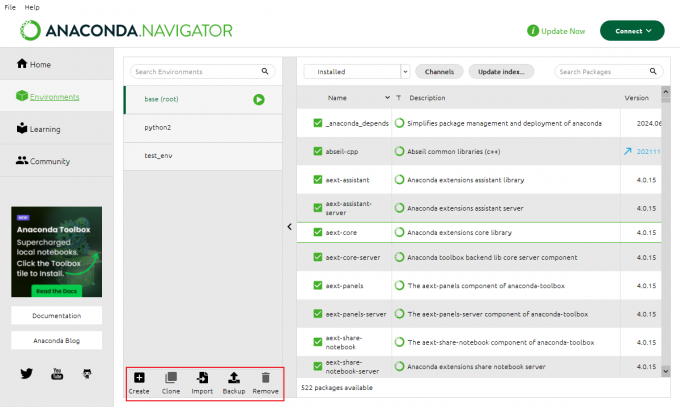680x407 pixels.
Task: Click the Search Packages input field
Action: (609, 72)
